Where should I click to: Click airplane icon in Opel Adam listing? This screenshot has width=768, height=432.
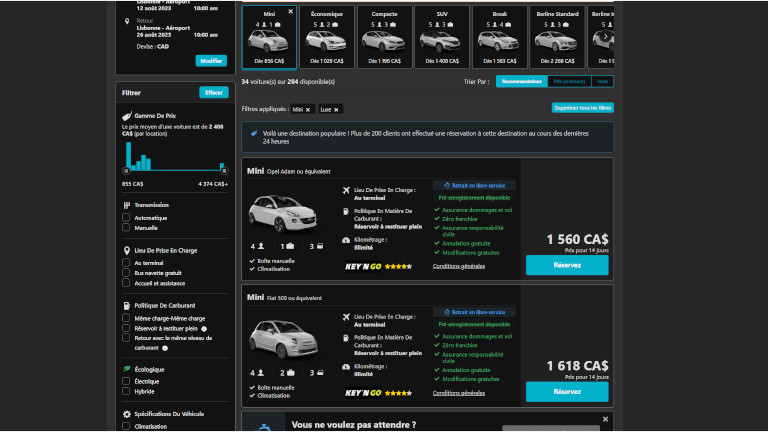(346, 190)
